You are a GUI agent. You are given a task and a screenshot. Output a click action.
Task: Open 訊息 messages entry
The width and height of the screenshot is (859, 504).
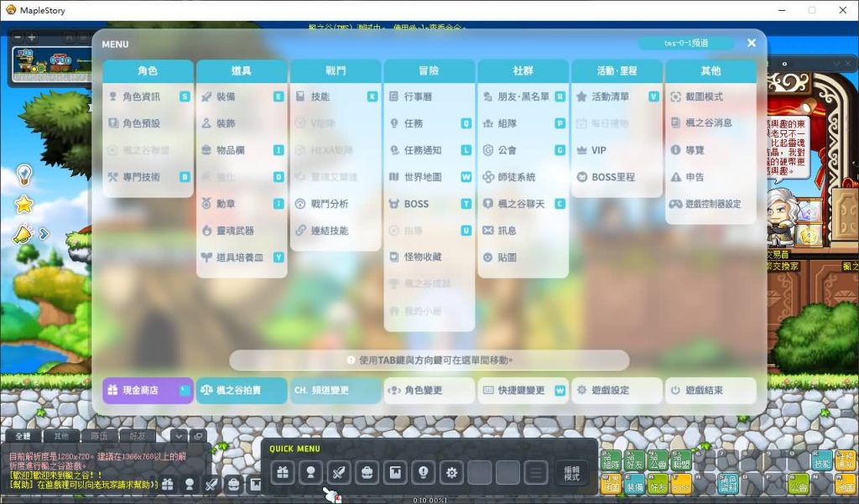pyautogui.click(x=523, y=231)
